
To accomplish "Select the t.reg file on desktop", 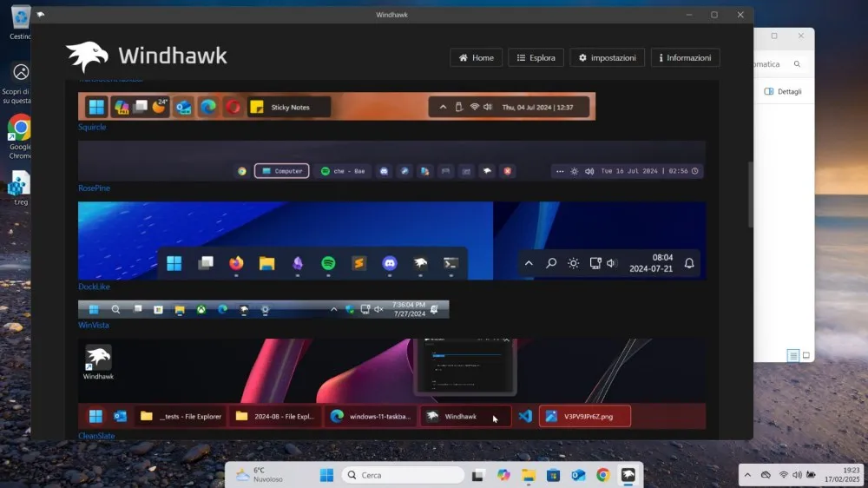I will pos(21,188).
